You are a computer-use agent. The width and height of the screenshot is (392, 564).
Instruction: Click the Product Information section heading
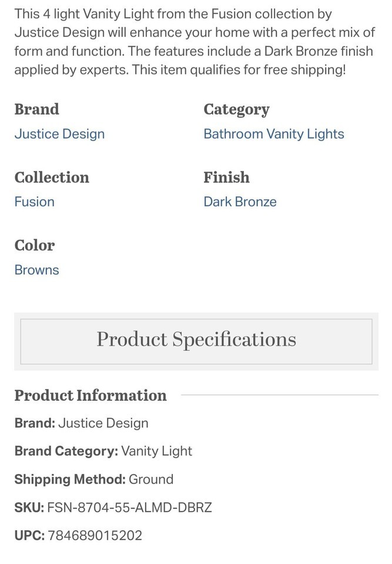[x=91, y=395]
